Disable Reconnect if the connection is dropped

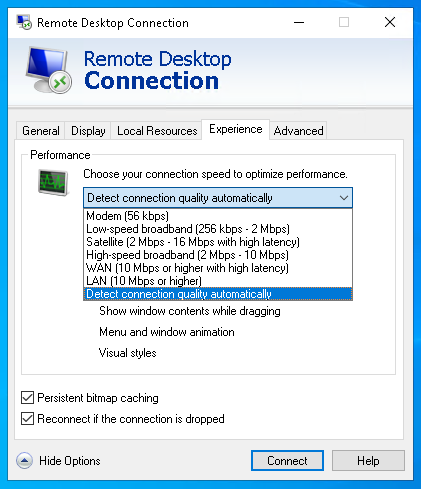click(x=27, y=419)
